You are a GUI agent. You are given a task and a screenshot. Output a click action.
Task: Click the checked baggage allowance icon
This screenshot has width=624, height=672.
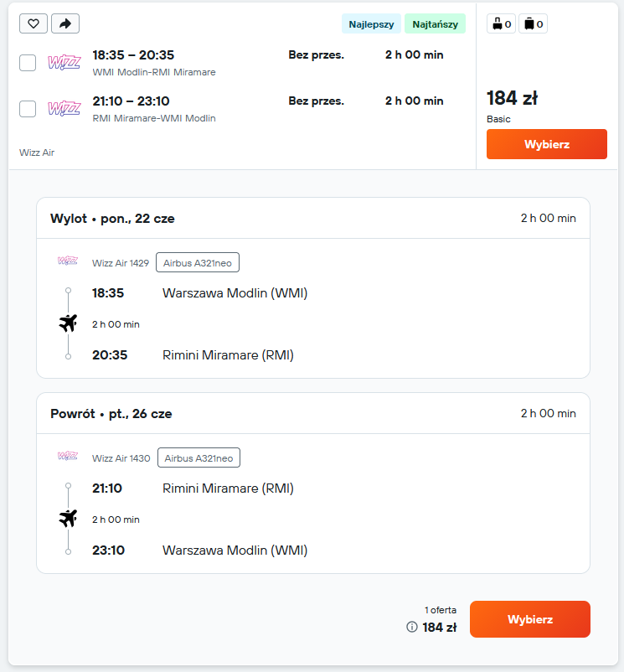(x=534, y=24)
